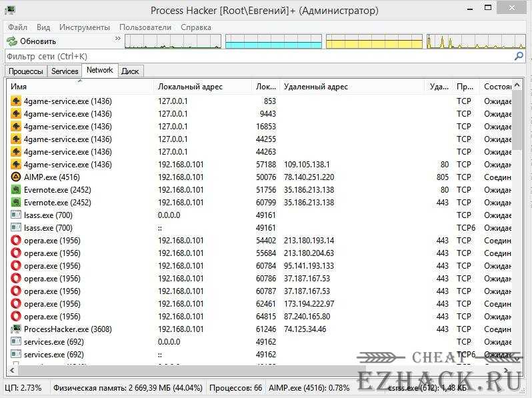The width and height of the screenshot is (532, 398).
Task: Click the opera.exe icon on port 60784
Action: tap(16, 266)
